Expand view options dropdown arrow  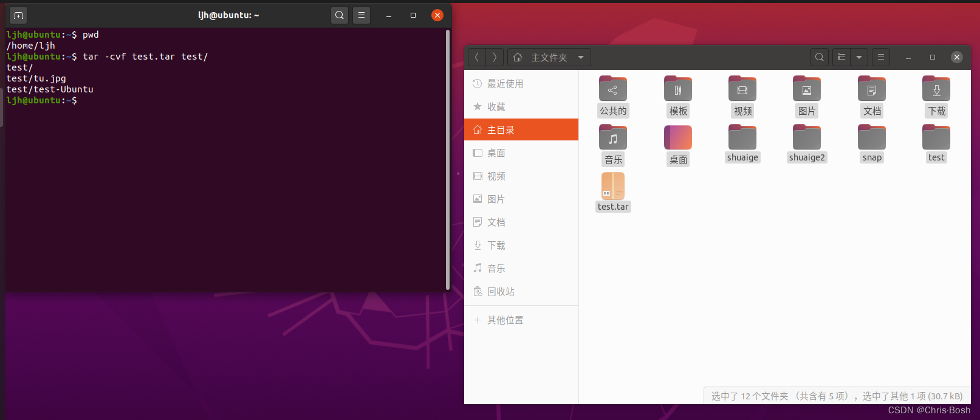tap(859, 57)
